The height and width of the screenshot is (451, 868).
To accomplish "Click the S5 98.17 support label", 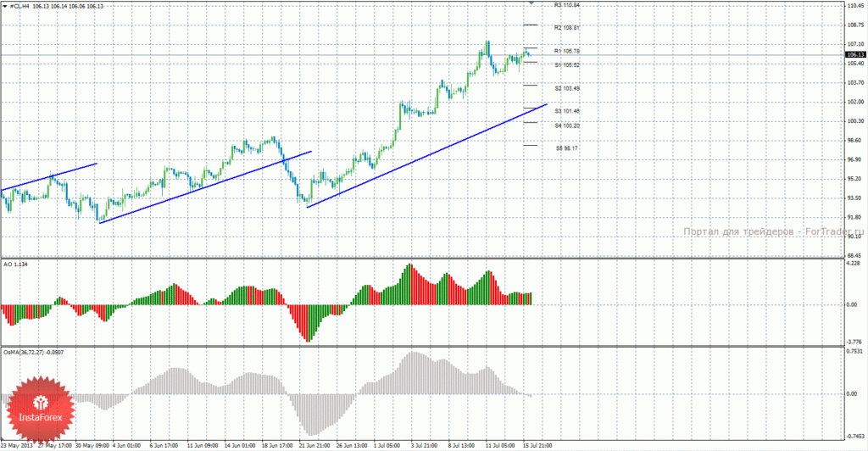I will pos(567,148).
